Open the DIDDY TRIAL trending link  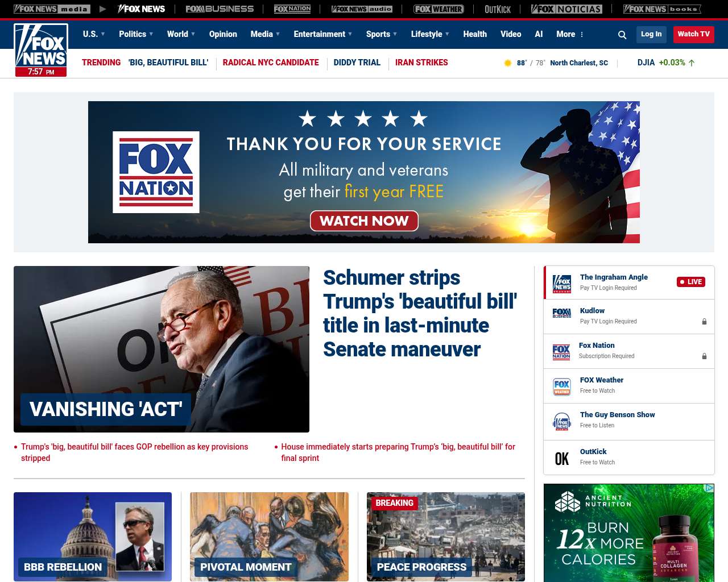tap(357, 63)
